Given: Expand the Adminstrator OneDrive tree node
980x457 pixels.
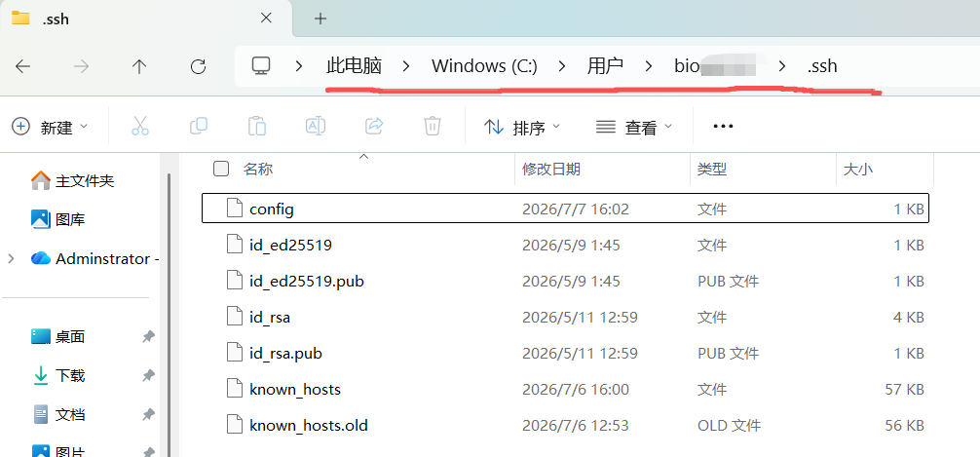Looking at the screenshot, I should pyautogui.click(x=11, y=259).
